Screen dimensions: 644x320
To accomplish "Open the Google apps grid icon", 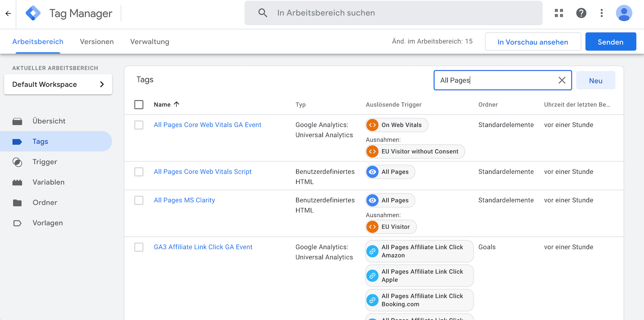I will (x=559, y=13).
